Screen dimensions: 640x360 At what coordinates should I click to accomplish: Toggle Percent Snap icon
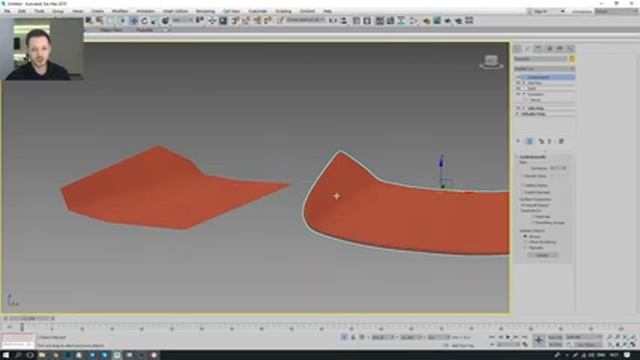click(257, 20)
